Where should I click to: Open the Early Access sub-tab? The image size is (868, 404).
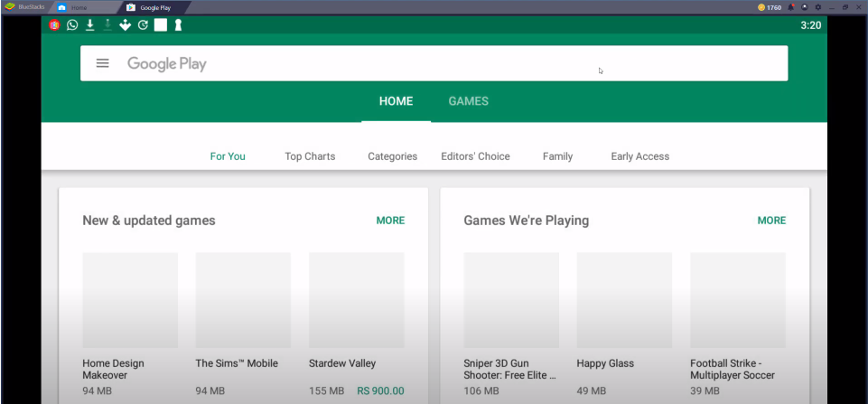[639, 156]
